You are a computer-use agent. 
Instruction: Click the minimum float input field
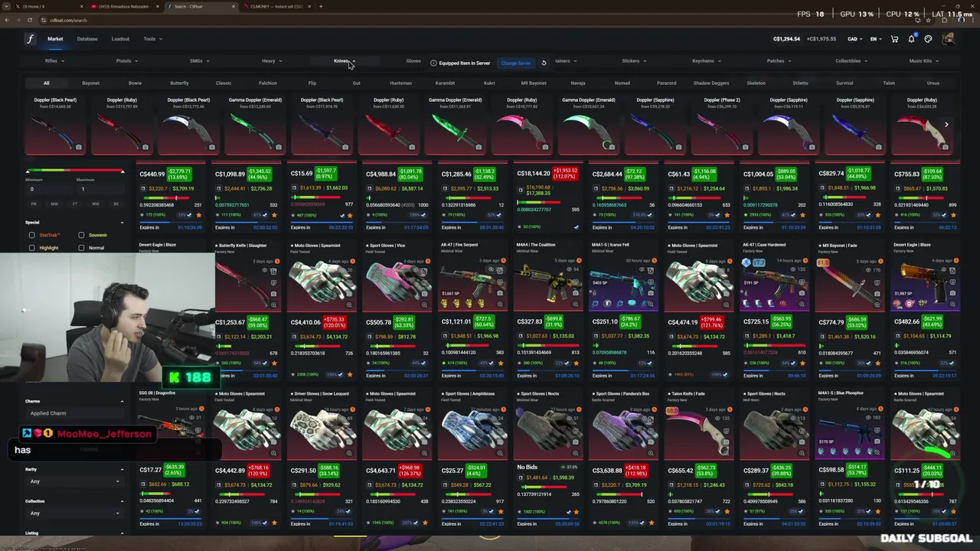[50, 189]
